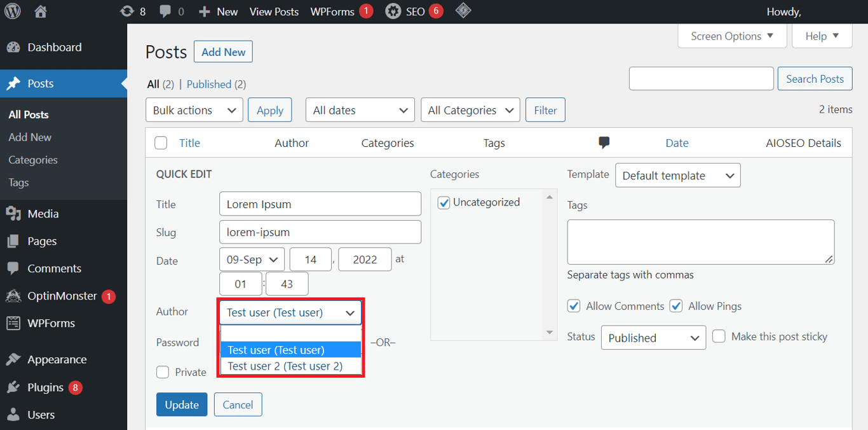
Task: Click the Update button
Action: [182, 404]
